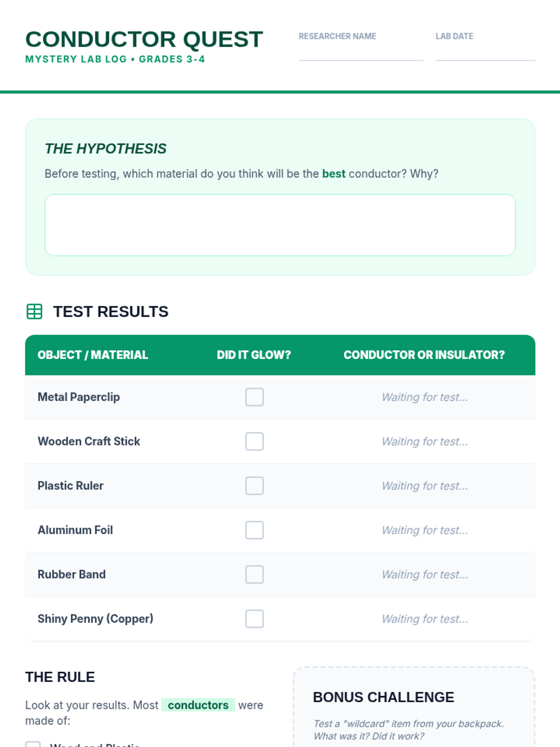The width and height of the screenshot is (560, 747).
Task: Click the table icon beside Test Results
Action: coord(35,311)
